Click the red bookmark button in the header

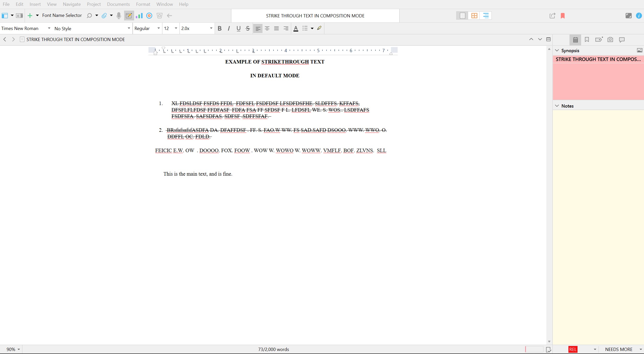point(562,16)
